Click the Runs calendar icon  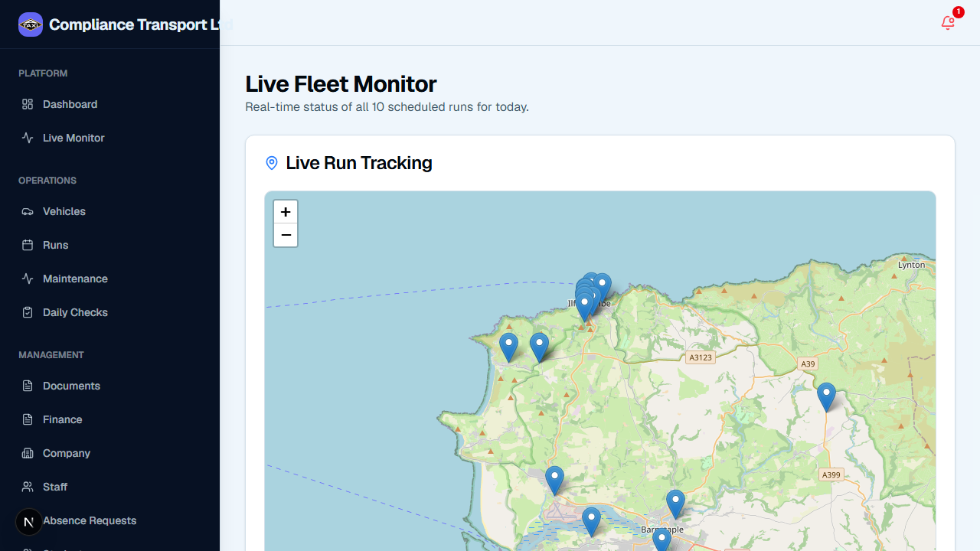[28, 245]
